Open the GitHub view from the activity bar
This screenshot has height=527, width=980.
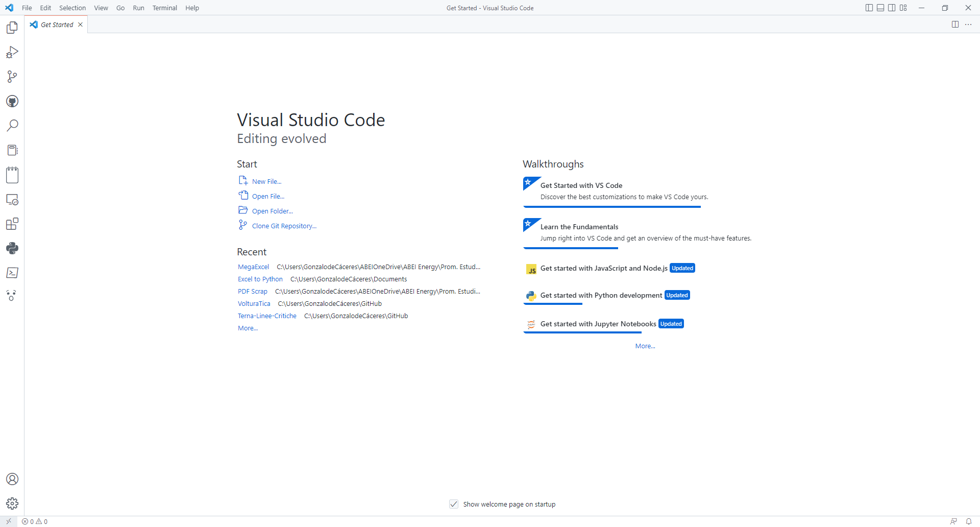(x=12, y=101)
